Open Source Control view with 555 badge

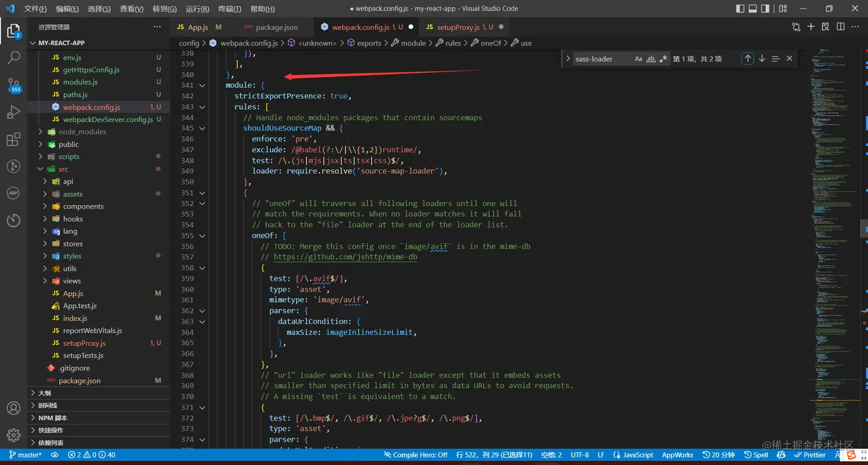click(14, 85)
